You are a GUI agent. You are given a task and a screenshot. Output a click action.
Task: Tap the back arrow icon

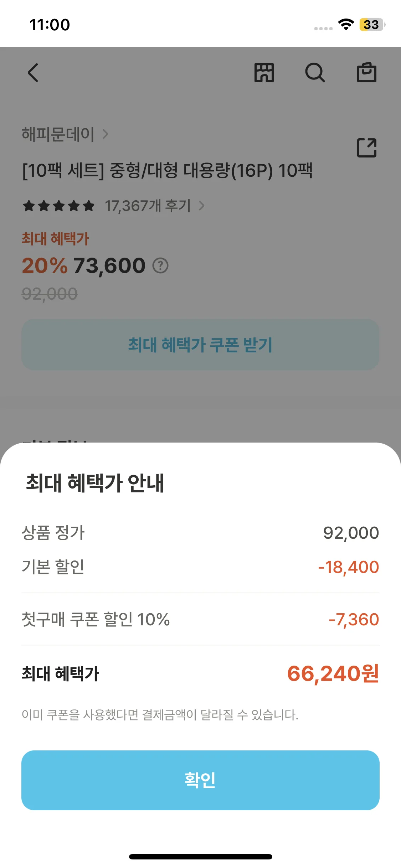(x=33, y=73)
